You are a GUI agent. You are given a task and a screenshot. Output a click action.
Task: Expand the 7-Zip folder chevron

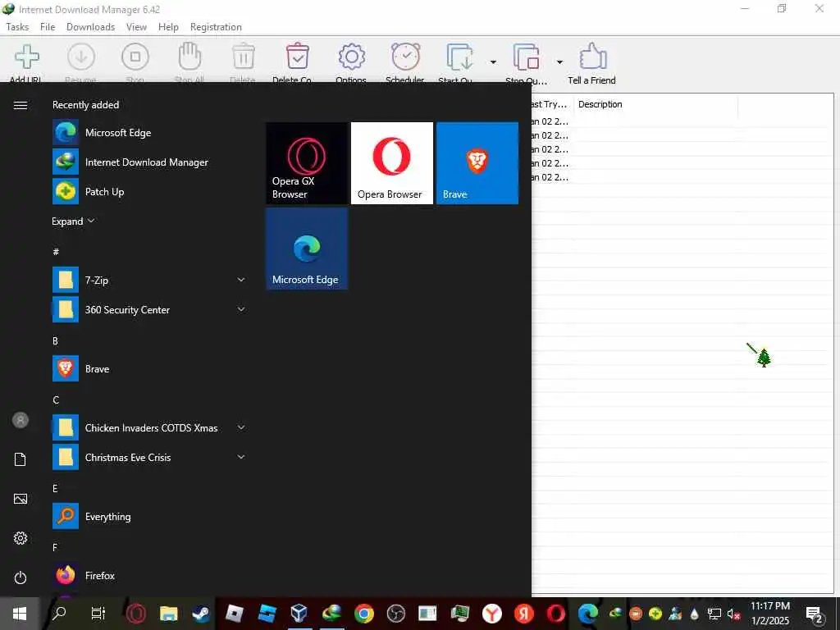(241, 280)
